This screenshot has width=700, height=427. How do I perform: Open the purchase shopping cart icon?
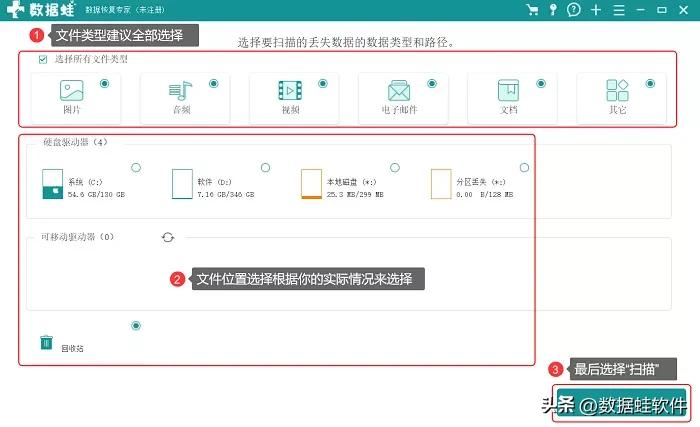pos(532,9)
